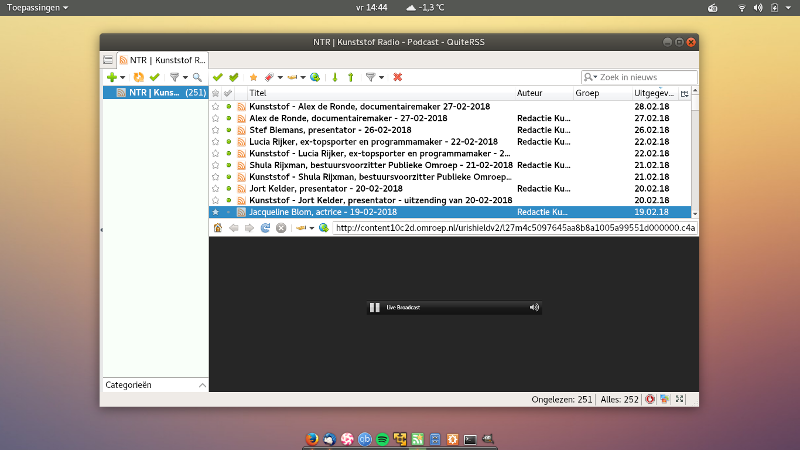Mark all news read with double checkmark
800x450 pixels.
point(234,78)
